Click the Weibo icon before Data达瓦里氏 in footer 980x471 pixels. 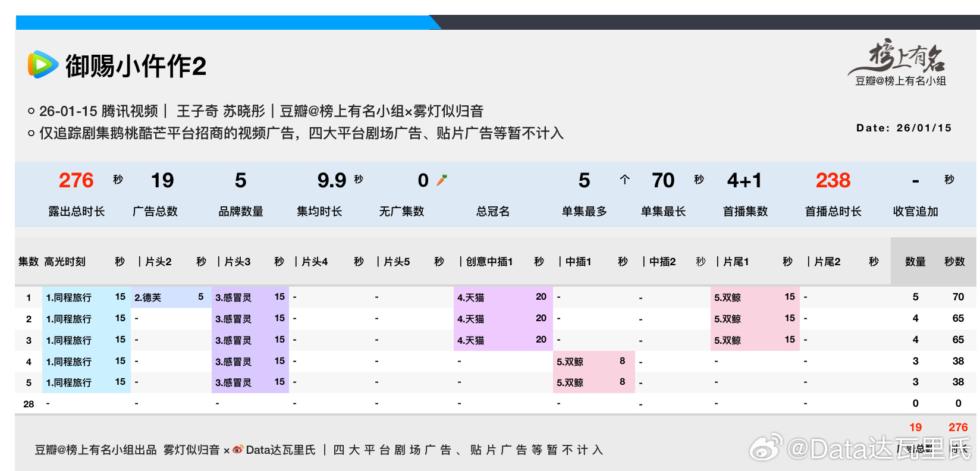click(237, 450)
